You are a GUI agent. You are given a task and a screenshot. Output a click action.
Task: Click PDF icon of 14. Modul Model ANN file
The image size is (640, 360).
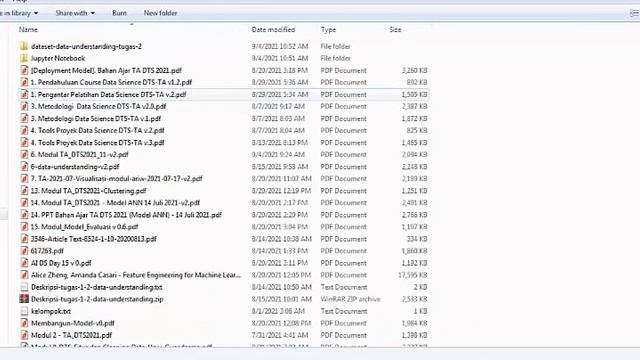(24, 203)
